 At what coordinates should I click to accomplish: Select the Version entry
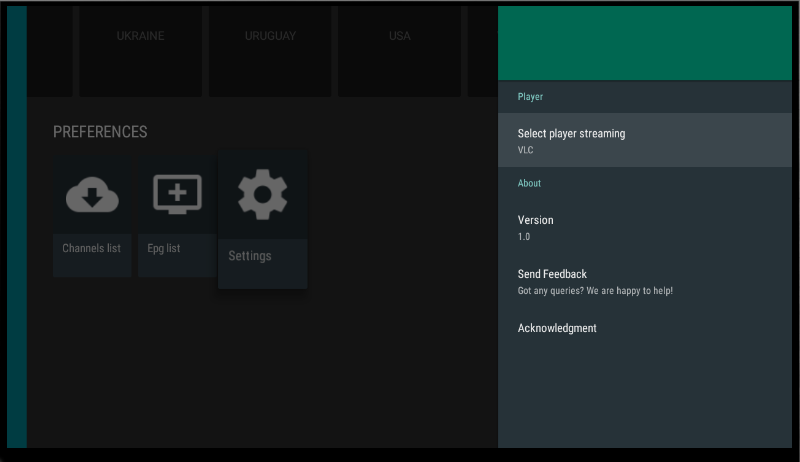[645, 227]
